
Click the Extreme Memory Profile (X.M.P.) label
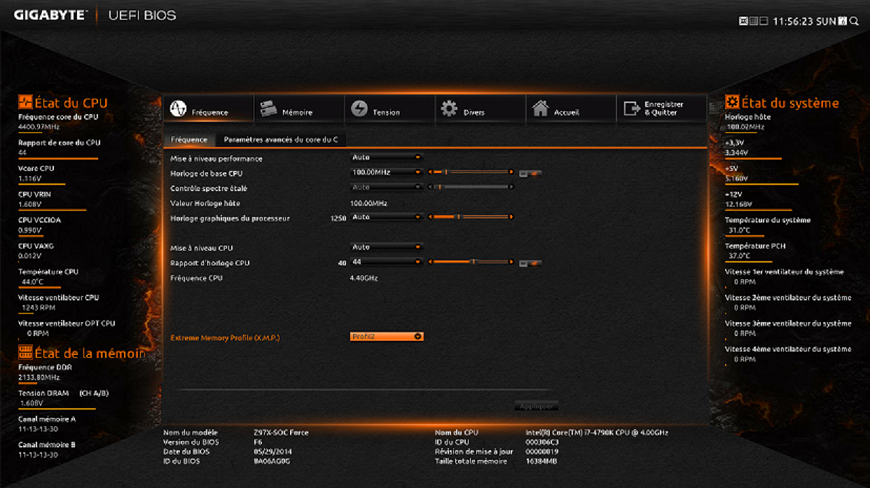225,338
